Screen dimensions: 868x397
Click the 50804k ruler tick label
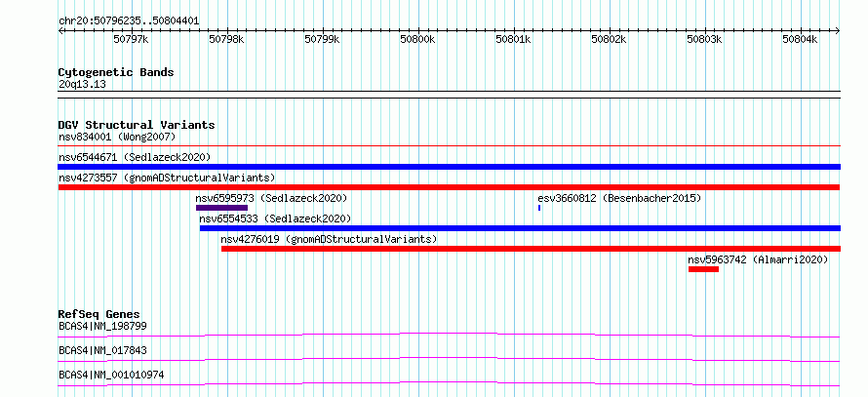tap(800, 39)
